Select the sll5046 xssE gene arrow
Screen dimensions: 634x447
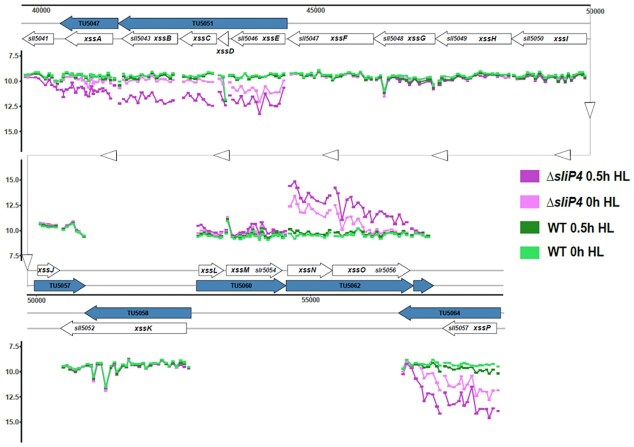click(x=258, y=39)
